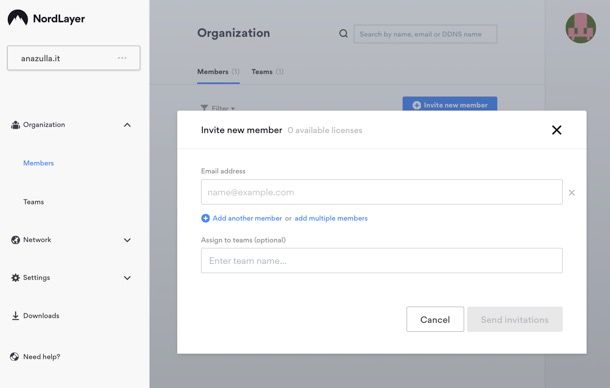The width and height of the screenshot is (610, 388).
Task: Click the Invite new member button behind dialog
Action: coord(450,104)
